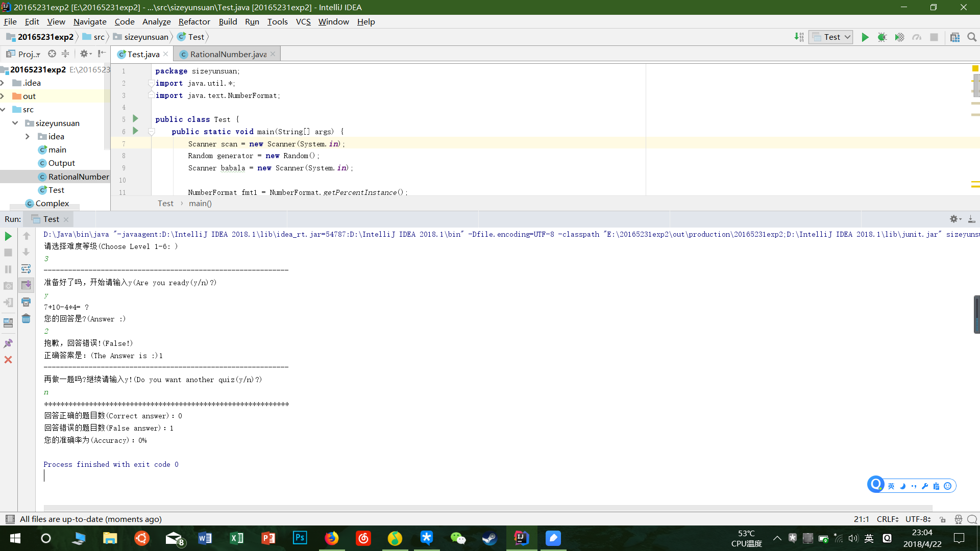The height and width of the screenshot is (551, 980).
Task: Collapse all in Project panel
Action: 65,54
